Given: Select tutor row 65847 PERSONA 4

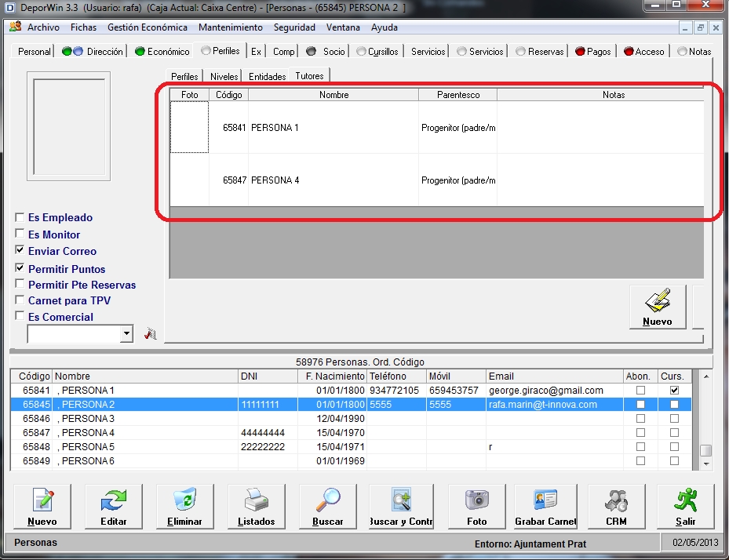Looking at the screenshot, I should coord(436,180).
